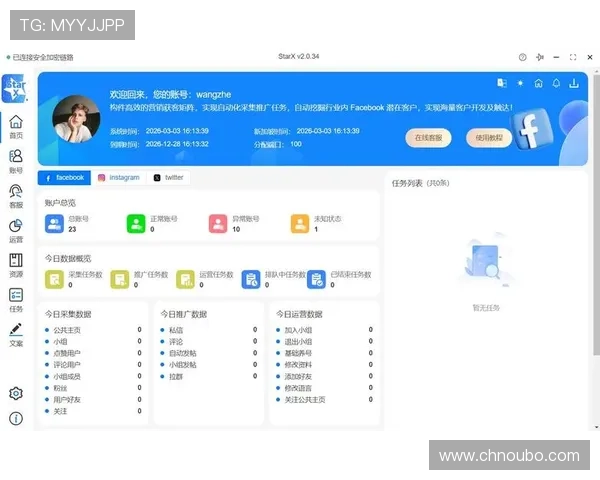Open the settings gear in sidebar

16,393
